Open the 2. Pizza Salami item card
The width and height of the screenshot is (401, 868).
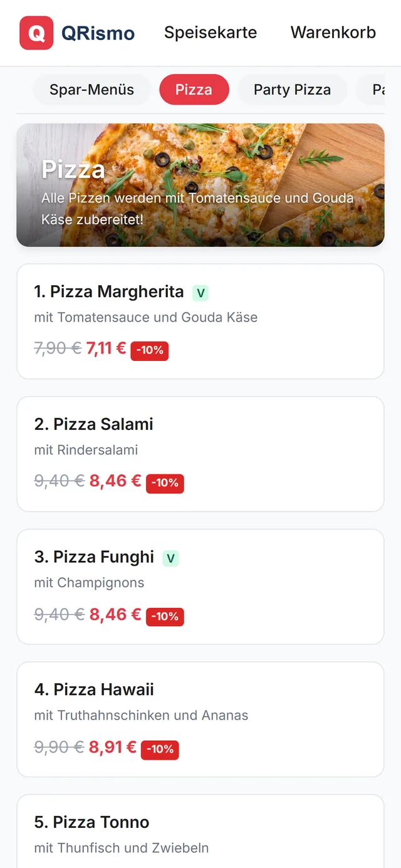(x=200, y=454)
